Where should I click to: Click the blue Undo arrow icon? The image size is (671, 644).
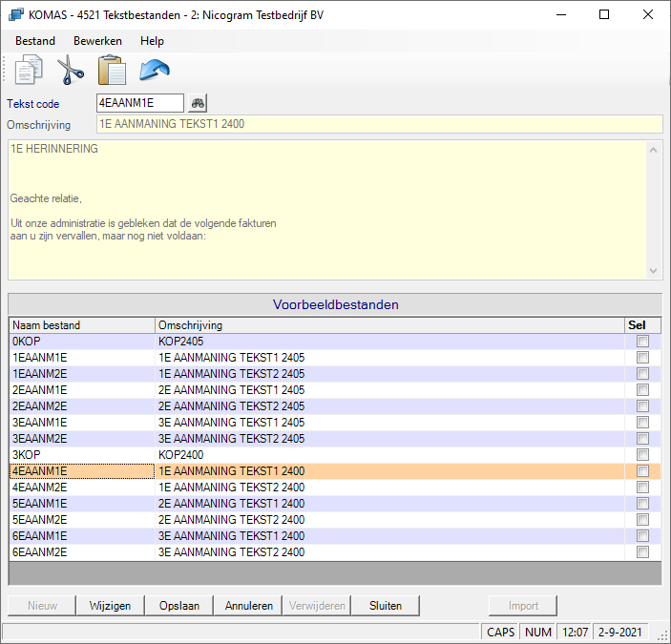[155, 70]
